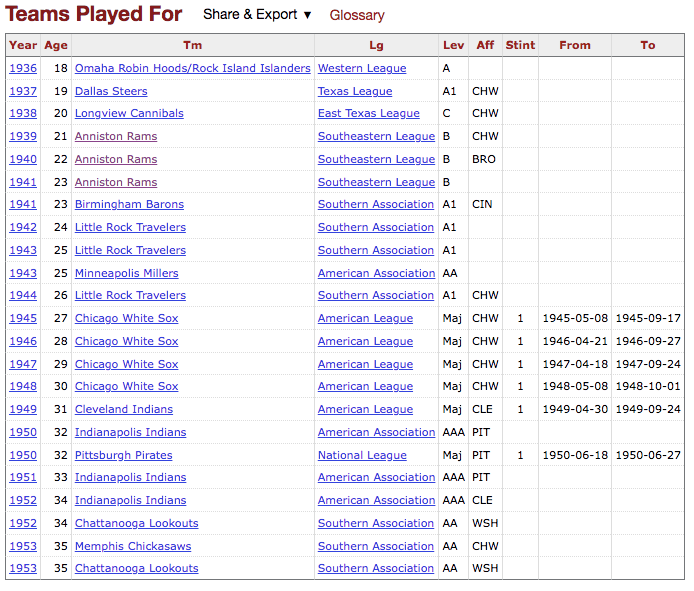Open the Longview Cannibals team page
This screenshot has width=694, height=591.
(129, 113)
